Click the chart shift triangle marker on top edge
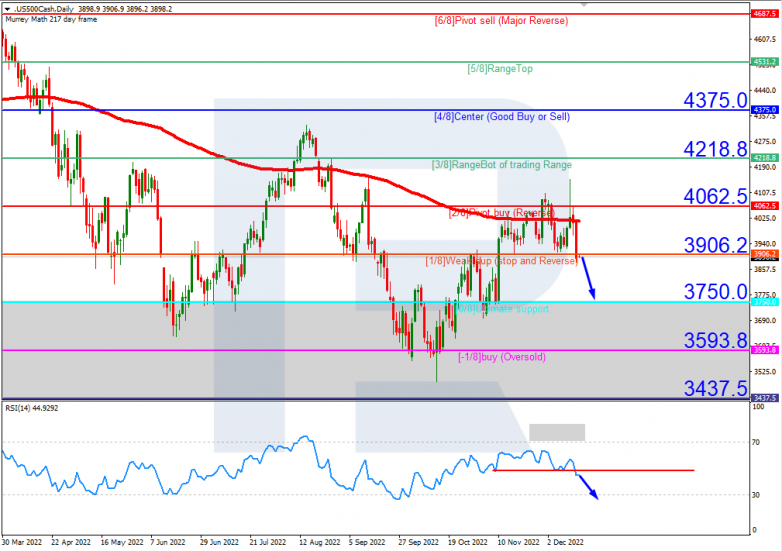This screenshot has height=551, width=782. click(x=584, y=4)
